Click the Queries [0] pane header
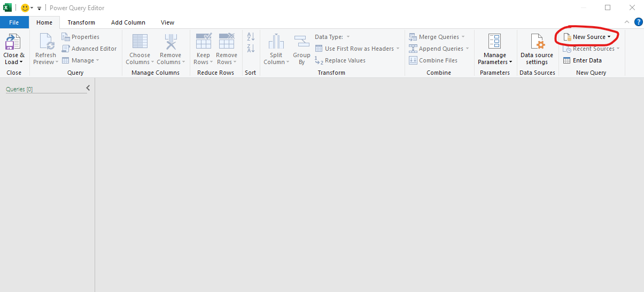Image resolution: width=644 pixels, height=292 pixels. [x=19, y=90]
